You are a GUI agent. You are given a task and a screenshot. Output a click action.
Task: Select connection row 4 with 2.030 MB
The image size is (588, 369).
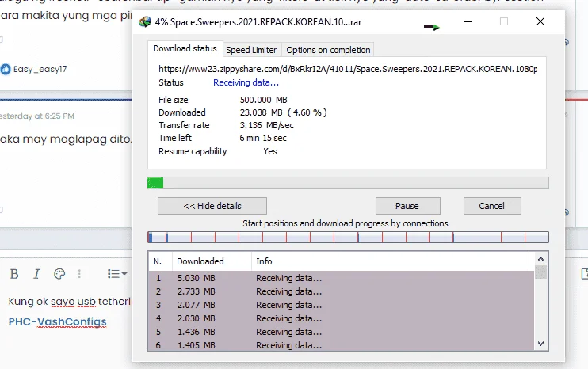[x=342, y=318]
